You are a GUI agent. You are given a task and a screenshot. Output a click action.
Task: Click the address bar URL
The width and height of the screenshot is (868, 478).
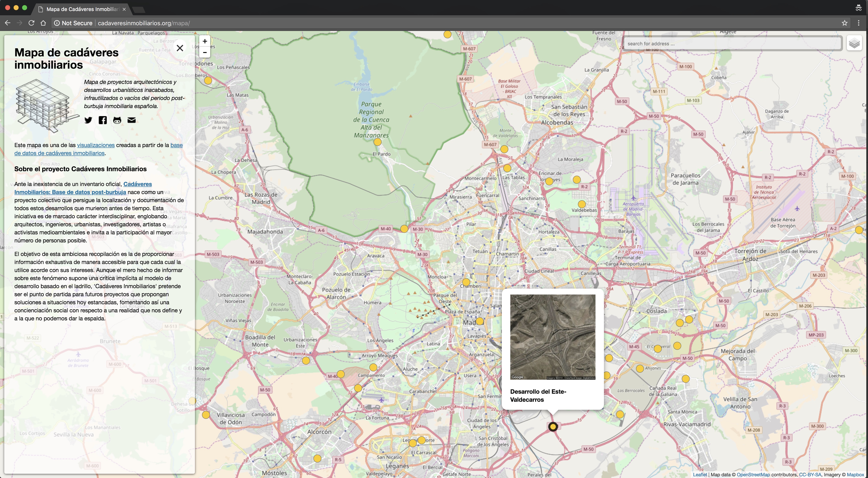point(144,23)
